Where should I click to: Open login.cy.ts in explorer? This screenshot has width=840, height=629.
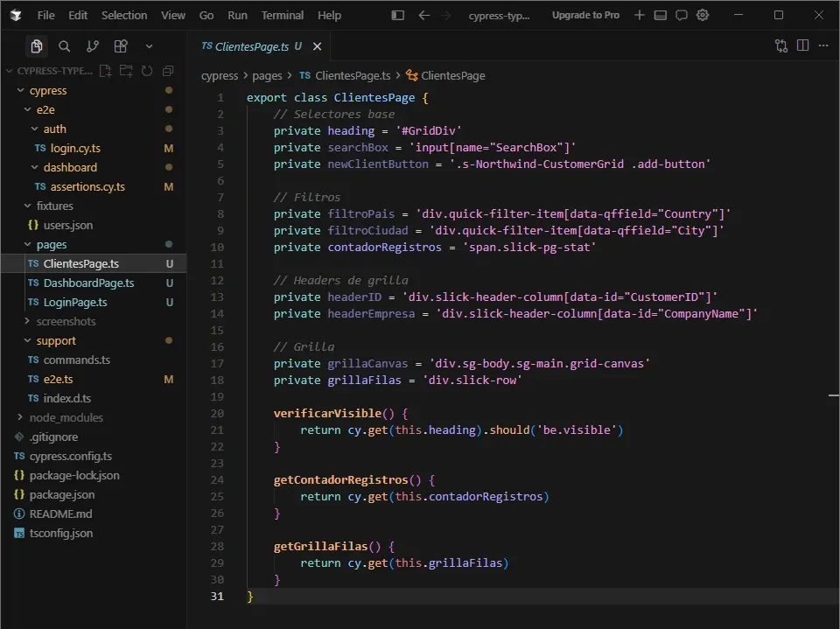[x=94, y=148]
